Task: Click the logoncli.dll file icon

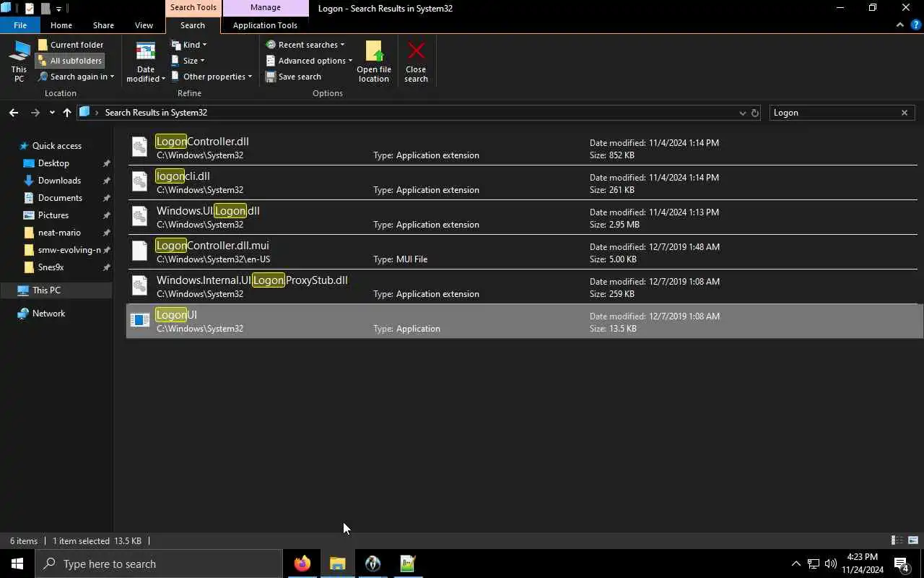Action: pyautogui.click(x=140, y=182)
